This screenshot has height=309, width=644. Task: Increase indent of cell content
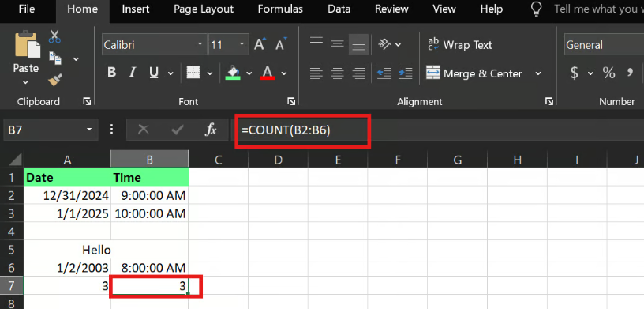406,73
